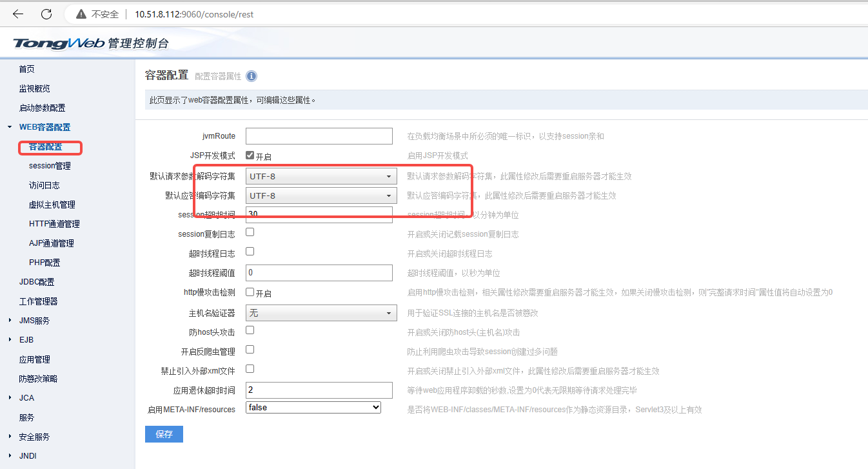
Task: Check the 防host头攻击 option
Action: tap(250, 330)
